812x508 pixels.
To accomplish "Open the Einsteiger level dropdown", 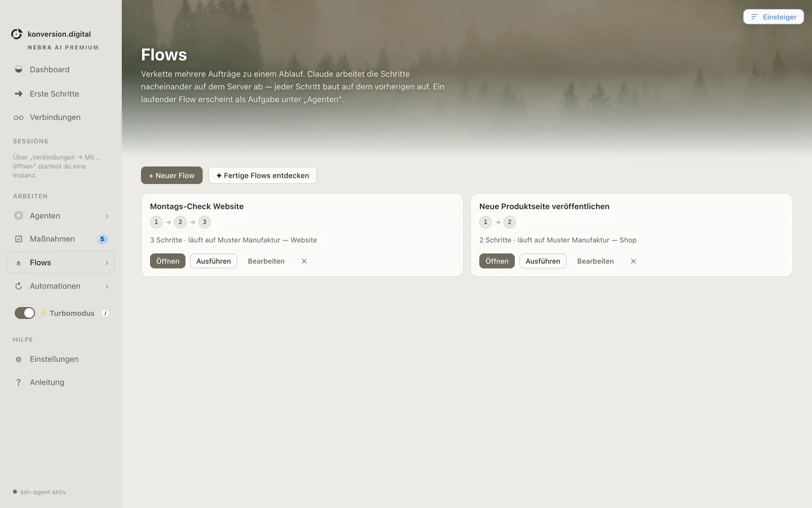I will click(774, 17).
